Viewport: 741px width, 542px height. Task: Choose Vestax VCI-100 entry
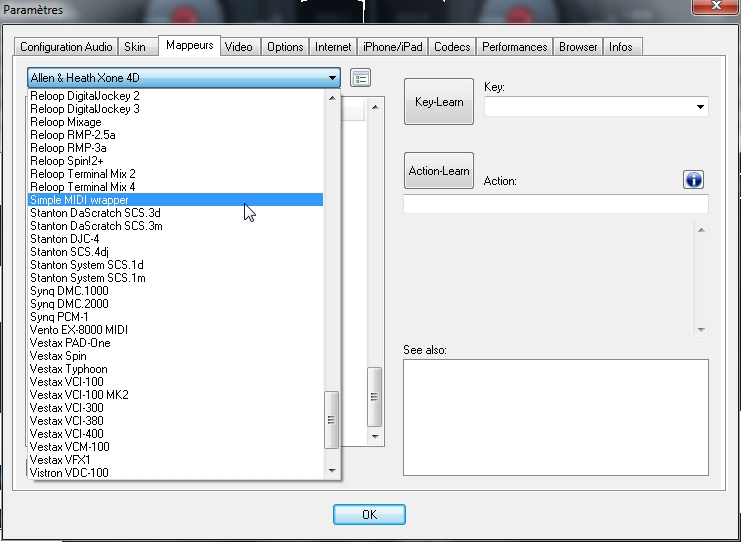coord(175,382)
